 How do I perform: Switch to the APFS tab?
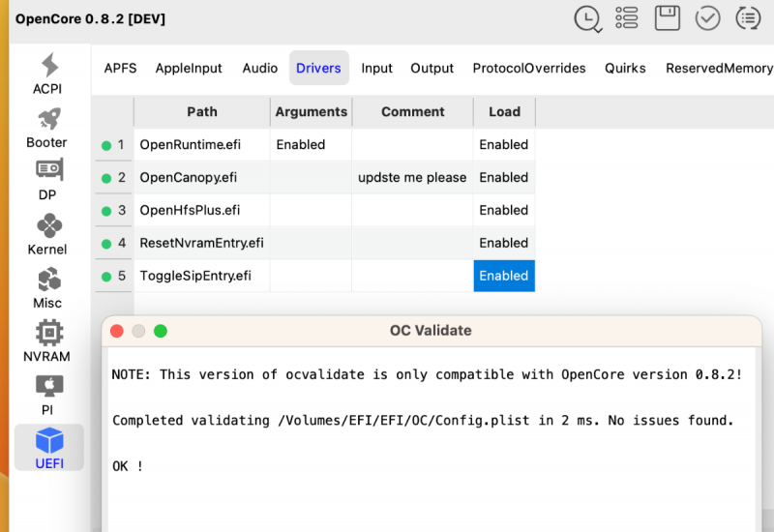click(120, 69)
